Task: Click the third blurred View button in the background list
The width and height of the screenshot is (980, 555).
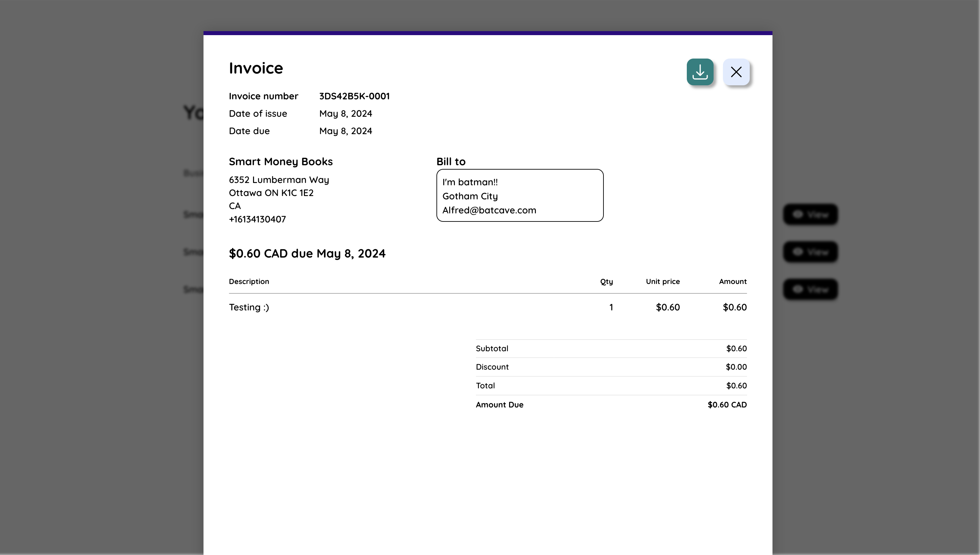Action: pos(810,289)
